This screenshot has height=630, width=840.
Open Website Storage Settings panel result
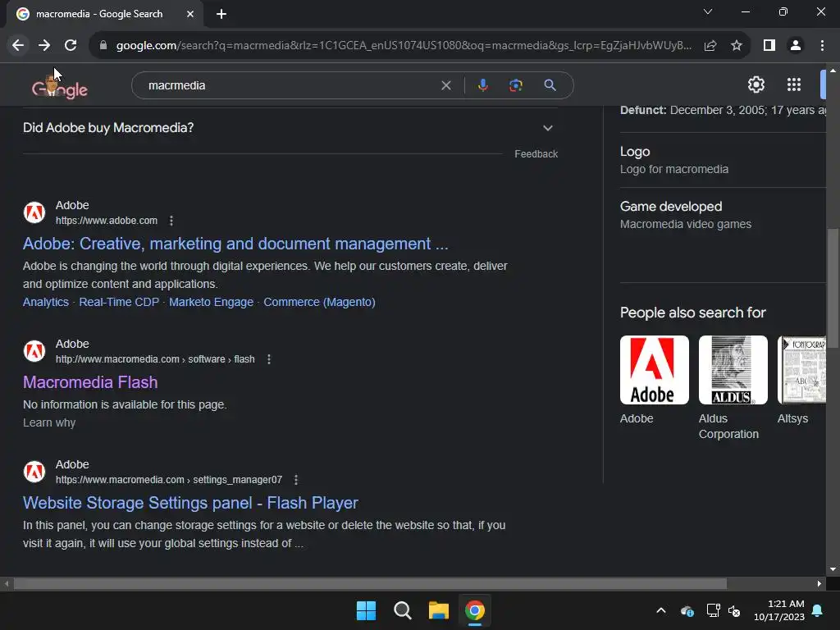coord(190,503)
